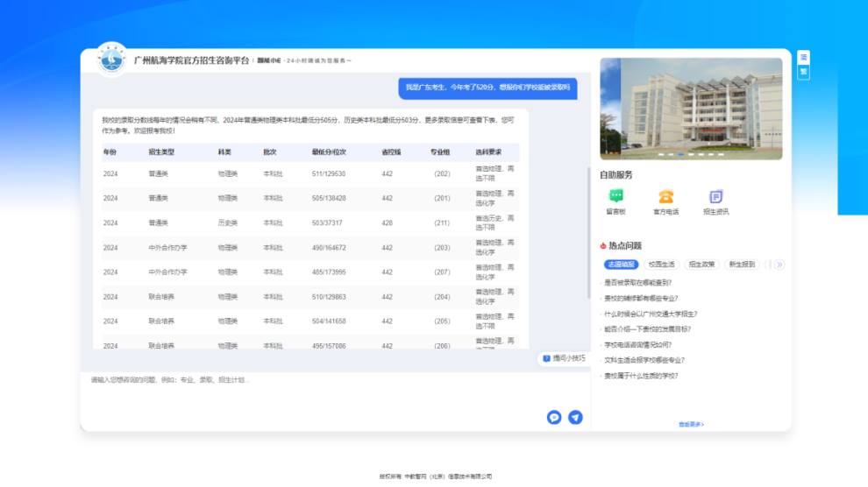
Task: Click the flame icon beside 热点问题
Action: click(x=603, y=246)
